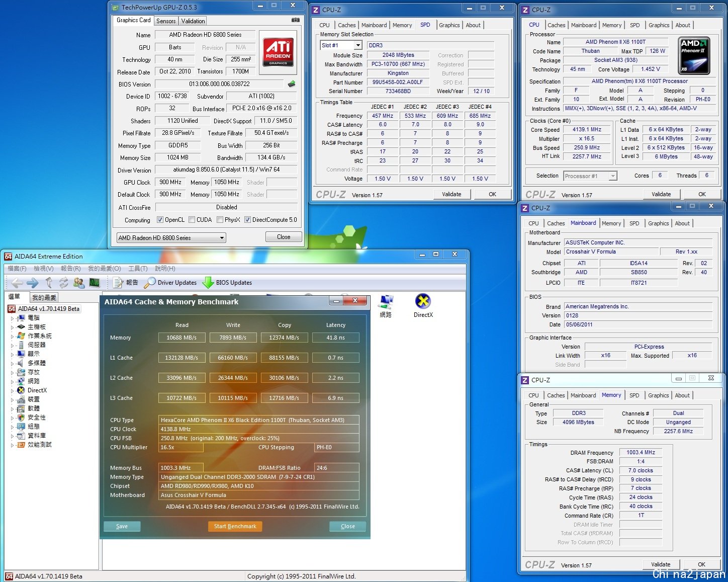
Task: Click the AIDA64 root node 64 icon
Action: 12,309
